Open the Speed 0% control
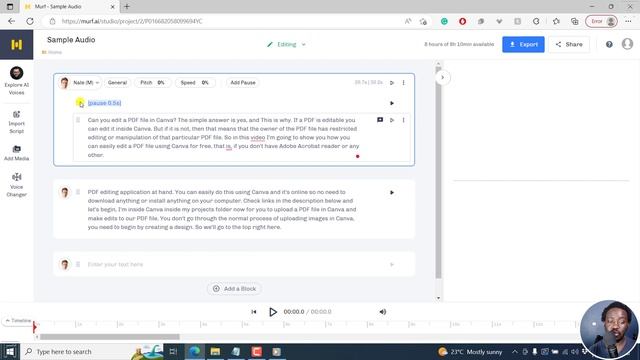Viewport: 640px width, 360px height. [195, 82]
